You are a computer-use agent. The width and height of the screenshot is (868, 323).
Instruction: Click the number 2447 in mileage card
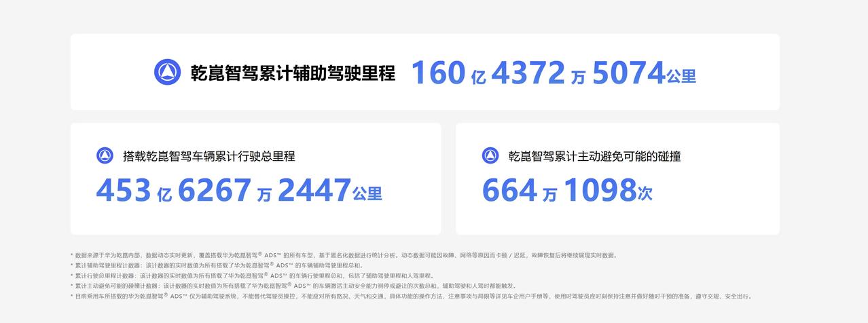[x=314, y=190]
